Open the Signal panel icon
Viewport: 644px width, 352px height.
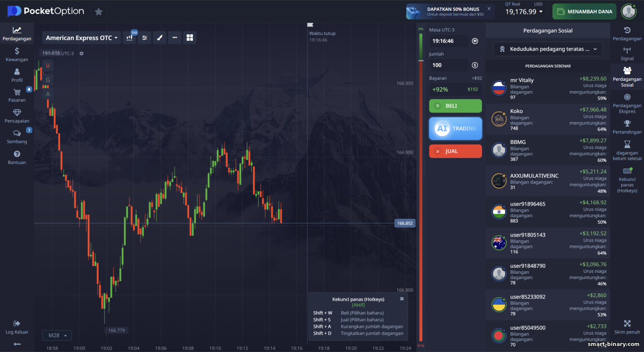pos(627,54)
